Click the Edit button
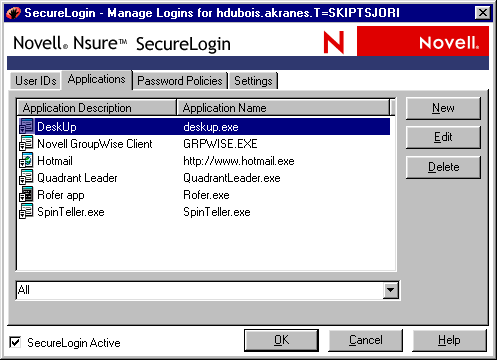The height and width of the screenshot is (360, 497). click(443, 137)
